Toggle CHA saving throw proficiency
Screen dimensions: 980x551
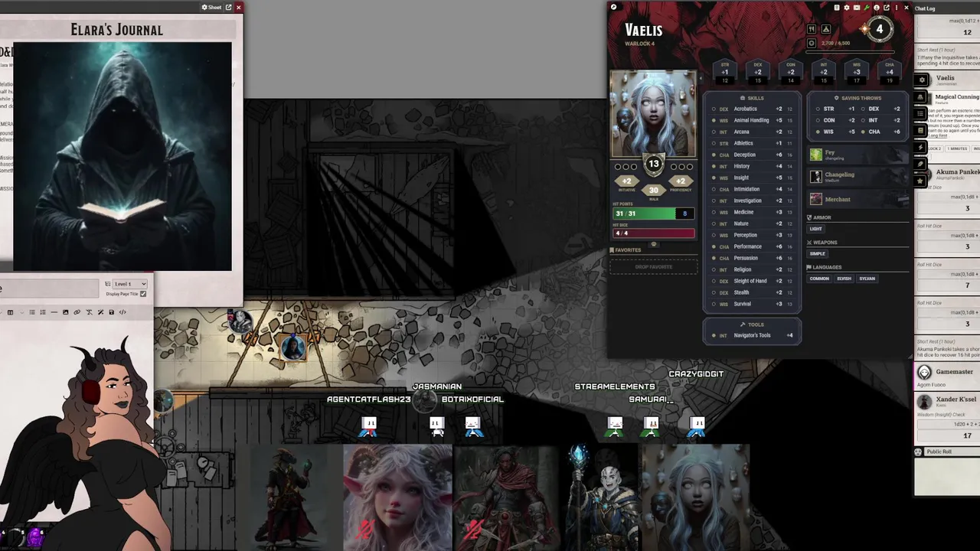click(x=863, y=132)
